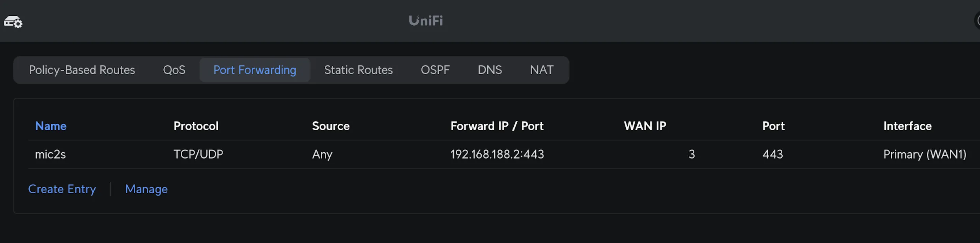
Task: Click the Port column header
Action: (x=773, y=126)
